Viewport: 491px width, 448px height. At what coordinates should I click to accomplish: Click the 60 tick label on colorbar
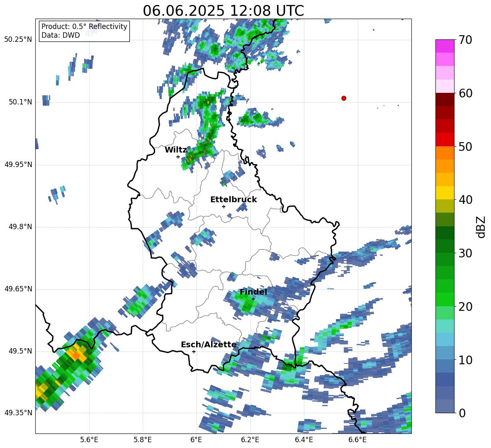(x=465, y=93)
